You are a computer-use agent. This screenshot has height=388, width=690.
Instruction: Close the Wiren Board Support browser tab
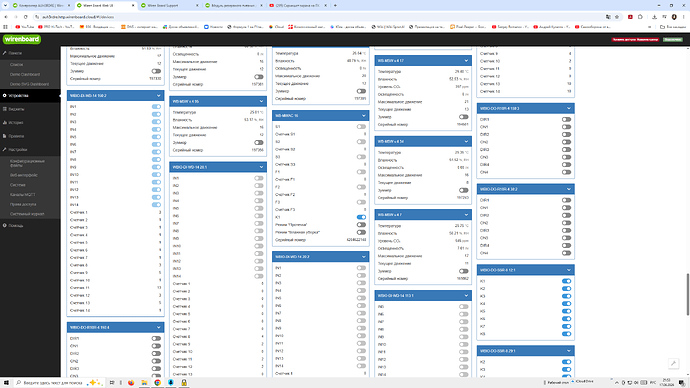[197, 5]
